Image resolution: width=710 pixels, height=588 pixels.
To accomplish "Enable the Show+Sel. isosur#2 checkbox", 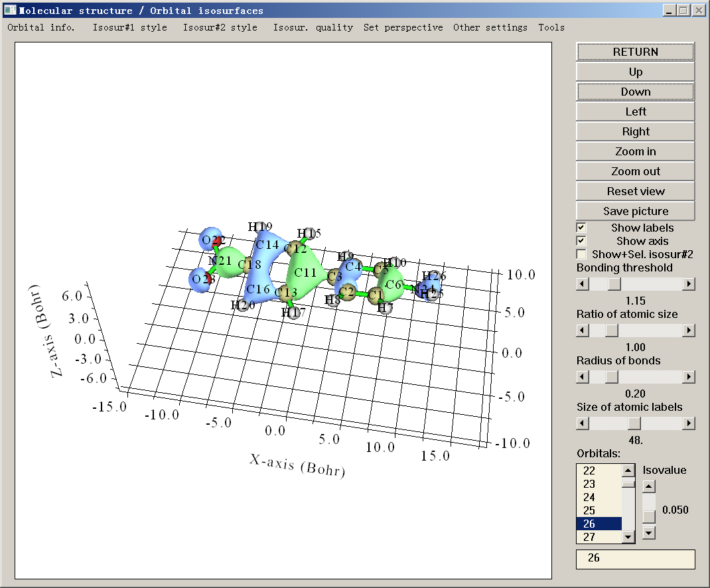I will [581, 254].
